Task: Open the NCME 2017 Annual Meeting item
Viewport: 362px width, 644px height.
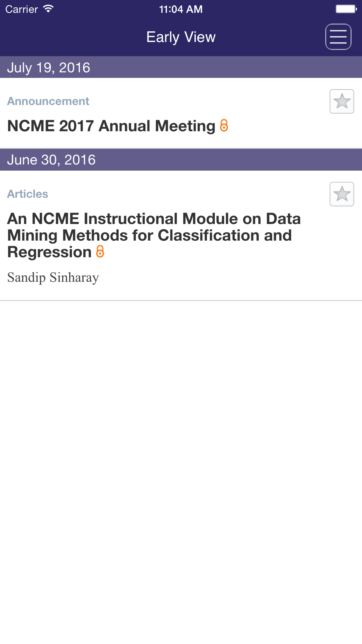Action: [x=111, y=126]
